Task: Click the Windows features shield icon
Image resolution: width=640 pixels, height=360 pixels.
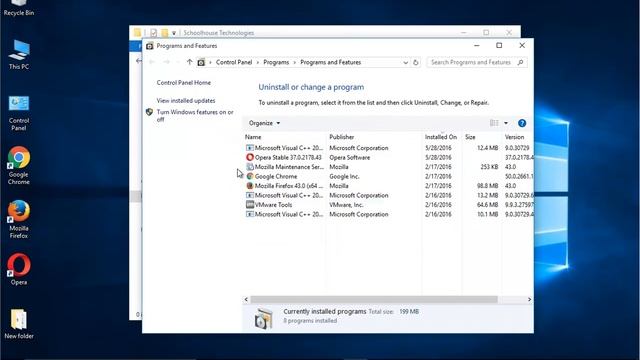Action: [x=149, y=112]
